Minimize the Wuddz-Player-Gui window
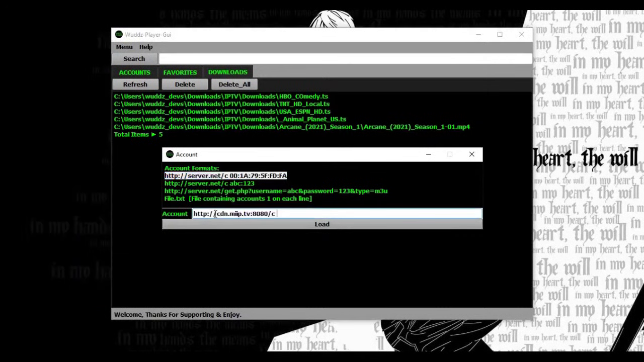The height and width of the screenshot is (362, 644). [478, 35]
